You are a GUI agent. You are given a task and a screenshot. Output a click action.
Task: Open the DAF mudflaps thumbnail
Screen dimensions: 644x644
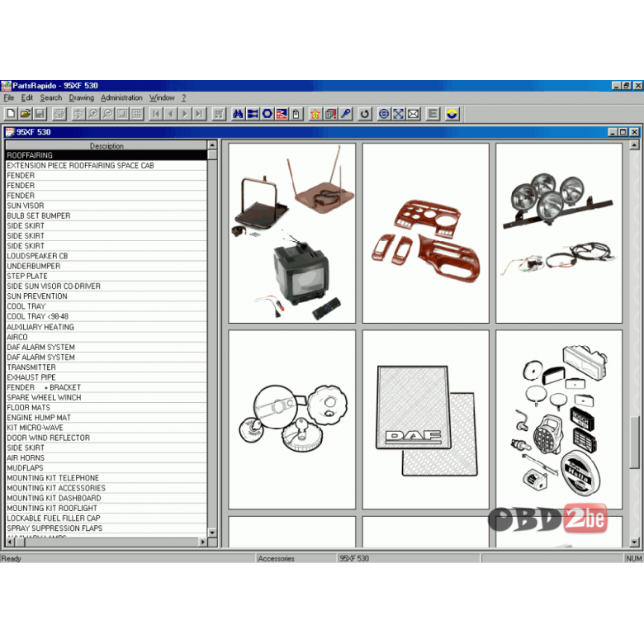(425, 419)
